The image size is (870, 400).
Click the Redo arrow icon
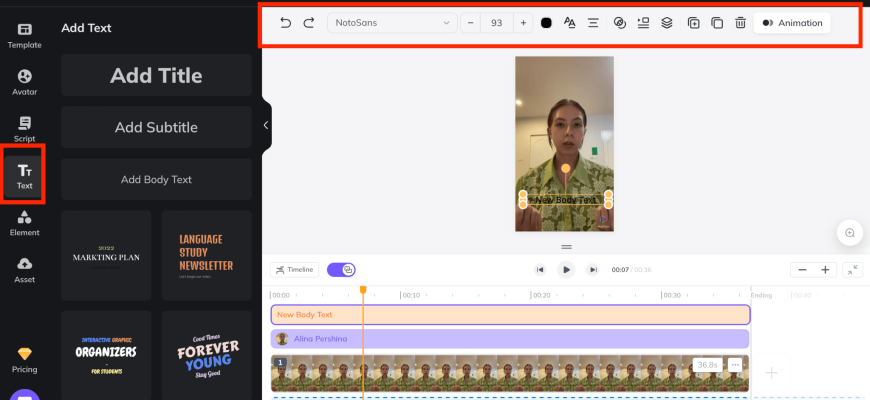(x=309, y=22)
